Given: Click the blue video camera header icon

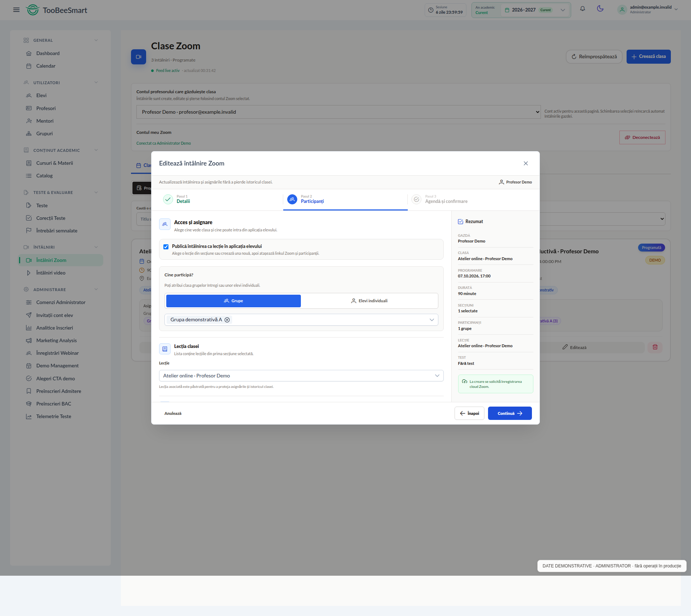Looking at the screenshot, I should [139, 57].
